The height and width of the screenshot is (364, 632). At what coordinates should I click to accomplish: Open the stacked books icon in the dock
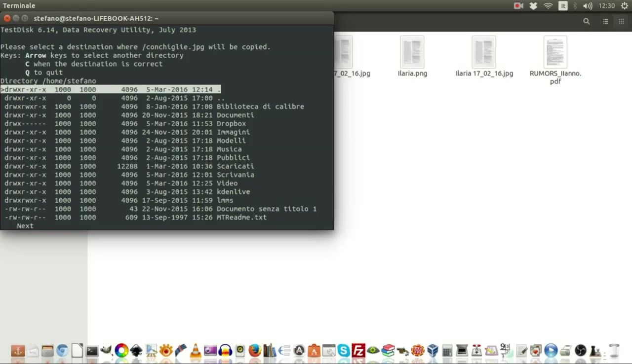tap(388, 351)
